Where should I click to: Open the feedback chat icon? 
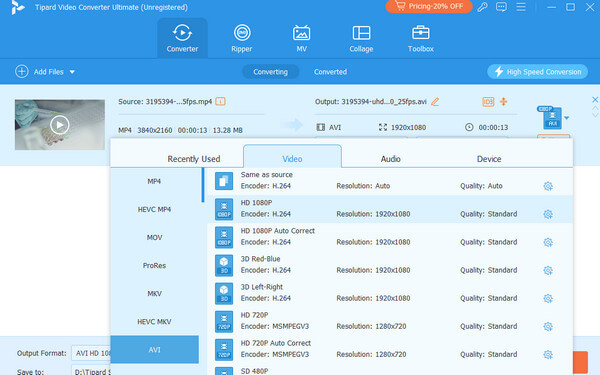[x=501, y=7]
